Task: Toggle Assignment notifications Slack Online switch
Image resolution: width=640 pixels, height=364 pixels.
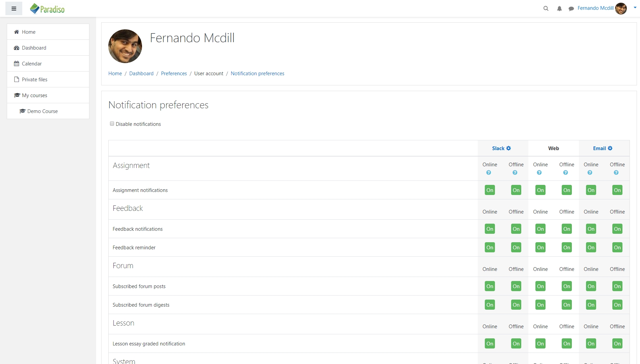Action: click(490, 190)
